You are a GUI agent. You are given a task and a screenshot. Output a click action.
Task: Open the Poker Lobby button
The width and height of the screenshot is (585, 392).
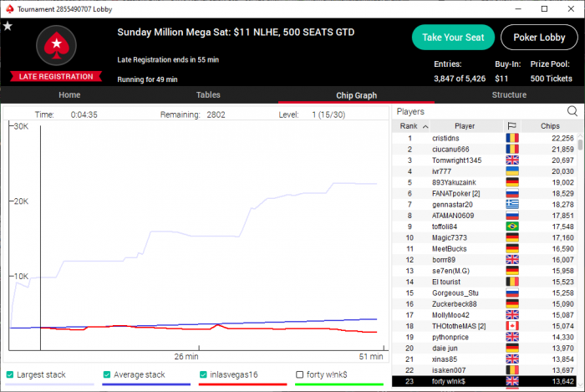539,38
